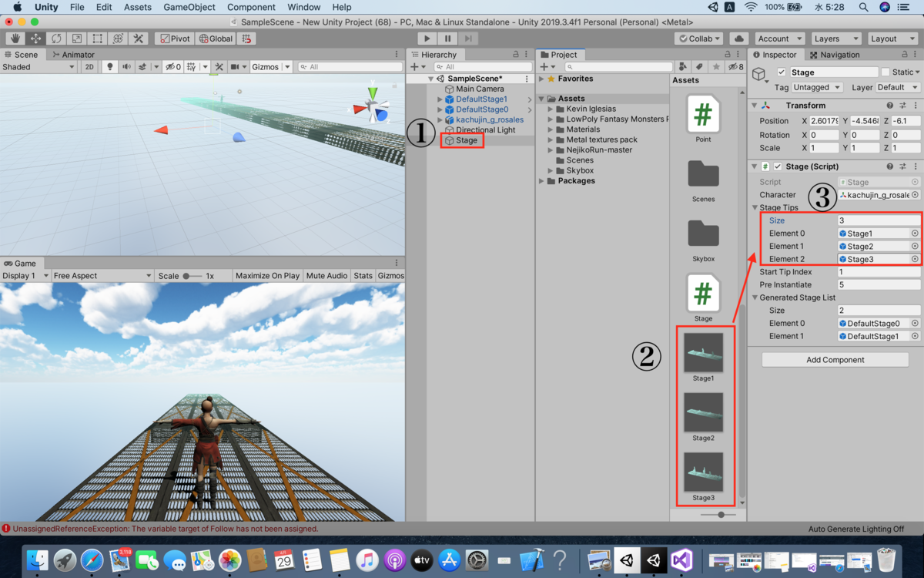The width and height of the screenshot is (924, 578).
Task: Click the Add Component button
Action: coord(835,360)
